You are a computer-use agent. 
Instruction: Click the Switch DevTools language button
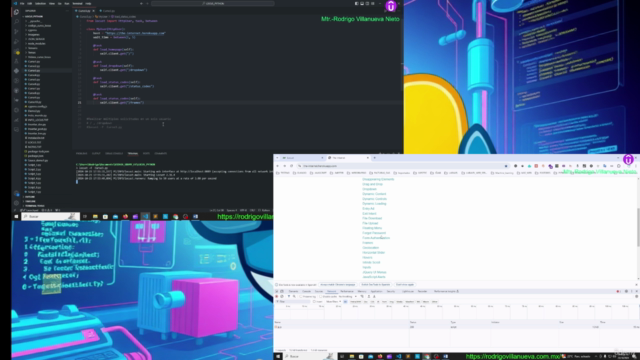[x=376, y=284]
